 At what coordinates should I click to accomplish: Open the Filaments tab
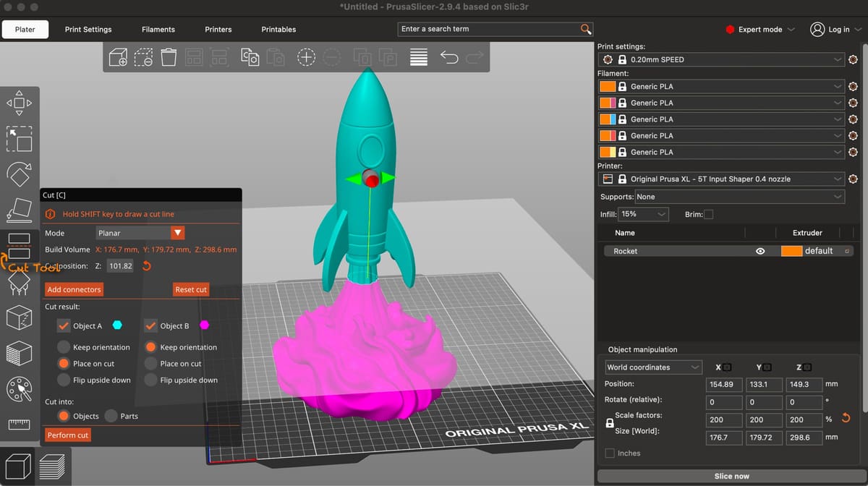pyautogui.click(x=158, y=30)
